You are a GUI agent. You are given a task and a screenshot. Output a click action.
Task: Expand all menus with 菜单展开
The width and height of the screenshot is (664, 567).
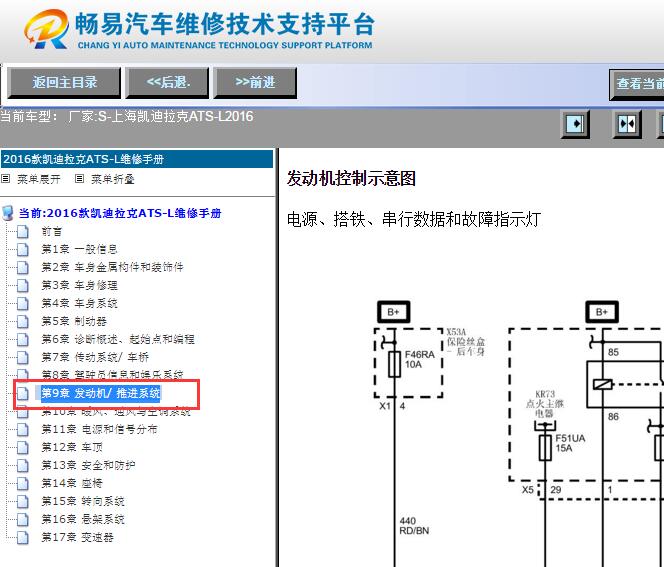pyautogui.click(x=39, y=179)
